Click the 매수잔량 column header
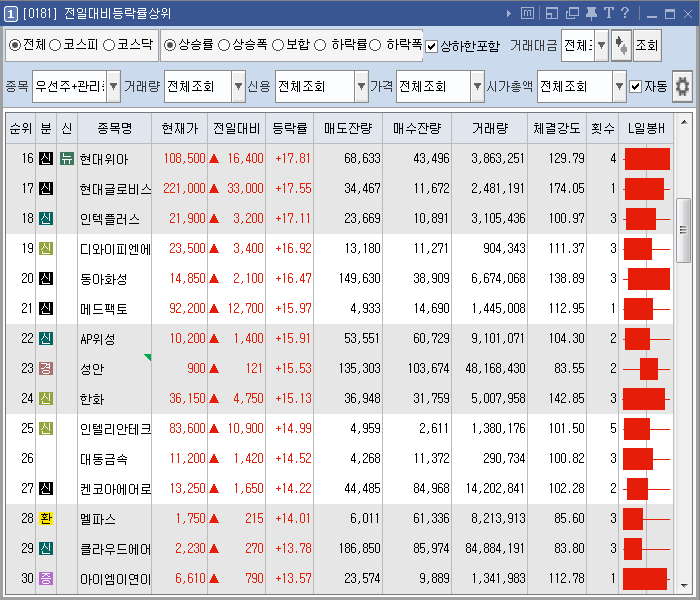The height and width of the screenshot is (600, 700). click(417, 129)
